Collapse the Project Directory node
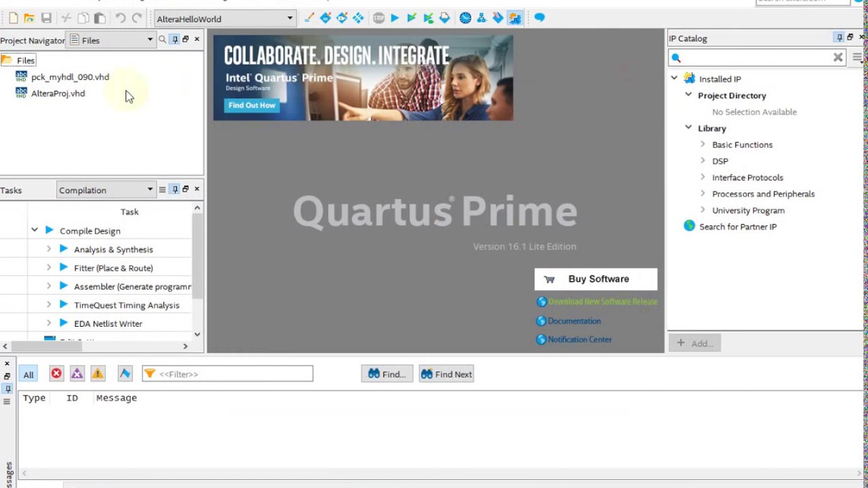The height and width of the screenshot is (488, 868). pos(688,95)
